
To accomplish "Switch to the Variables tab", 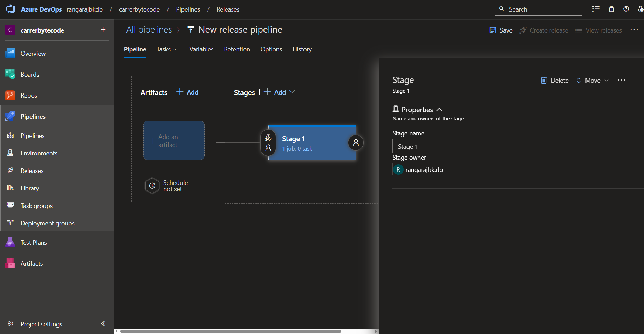I will coord(201,49).
